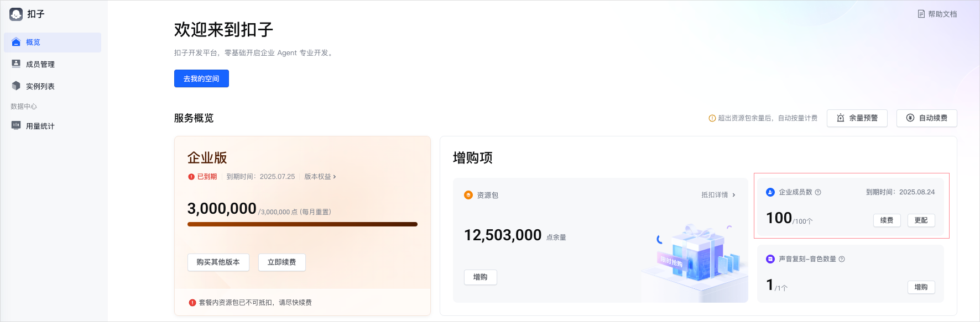980x322 pixels.
Task: Click the 实例列表 cube icon
Action: [16, 86]
